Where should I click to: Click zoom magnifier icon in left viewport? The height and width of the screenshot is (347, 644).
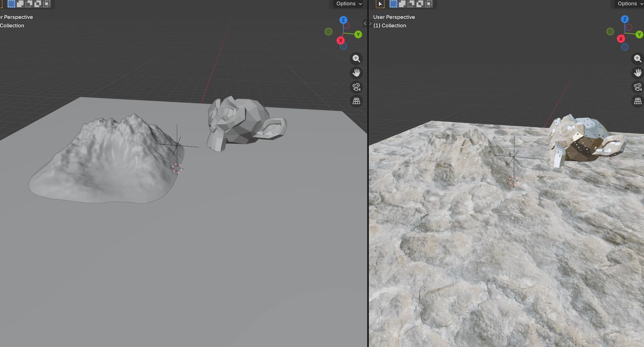point(356,59)
